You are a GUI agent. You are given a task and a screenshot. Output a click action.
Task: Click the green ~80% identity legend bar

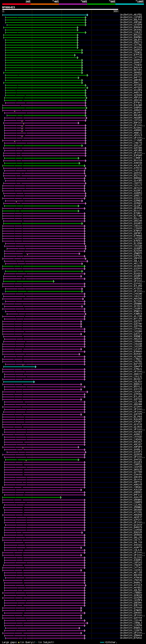101,4
